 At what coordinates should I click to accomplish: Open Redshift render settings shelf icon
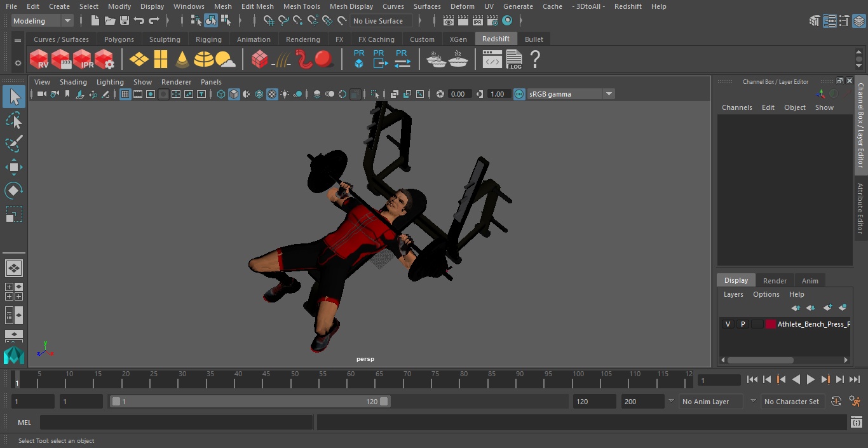(x=104, y=60)
